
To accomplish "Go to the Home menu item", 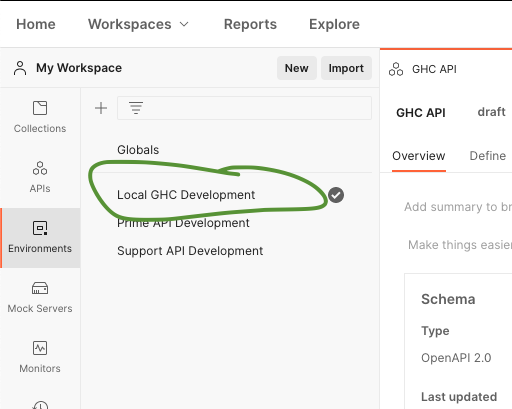I will [36, 24].
